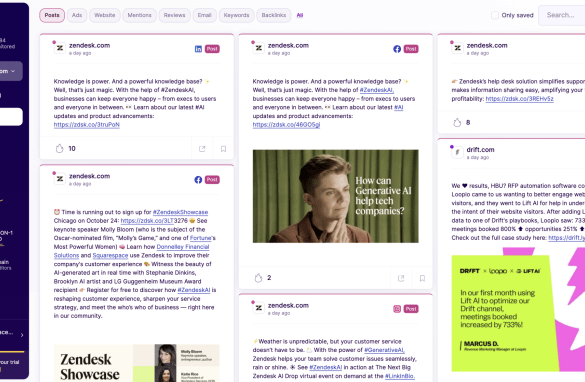Screen dimensions: 585x382
Task: Select the Email tab
Action: point(204,15)
